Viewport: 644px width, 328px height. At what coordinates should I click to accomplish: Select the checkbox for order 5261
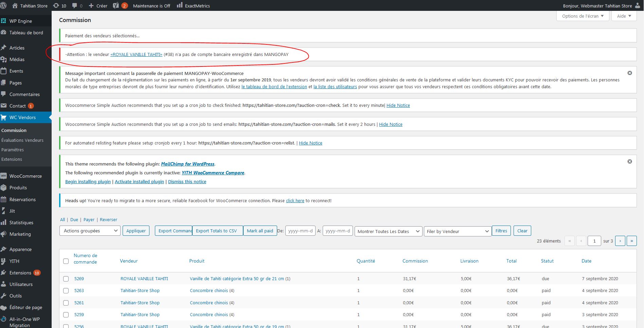[x=66, y=303]
